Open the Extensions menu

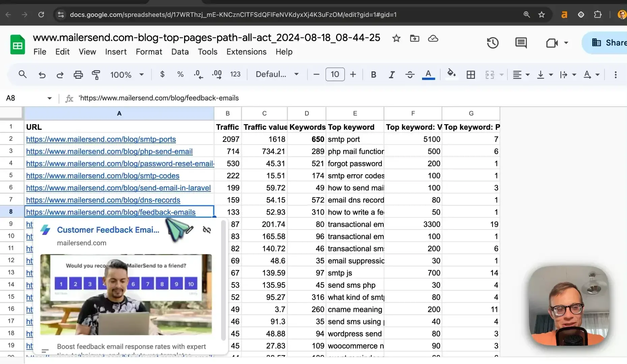tap(246, 52)
